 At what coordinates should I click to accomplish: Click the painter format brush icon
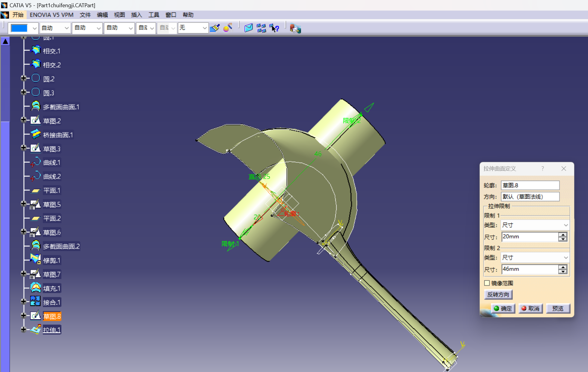pos(214,28)
